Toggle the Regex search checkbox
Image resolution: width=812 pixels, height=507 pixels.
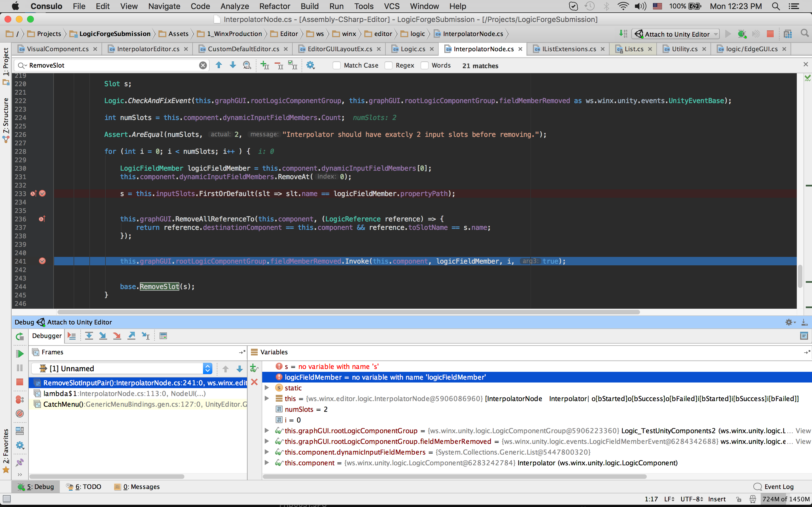pyautogui.click(x=389, y=65)
